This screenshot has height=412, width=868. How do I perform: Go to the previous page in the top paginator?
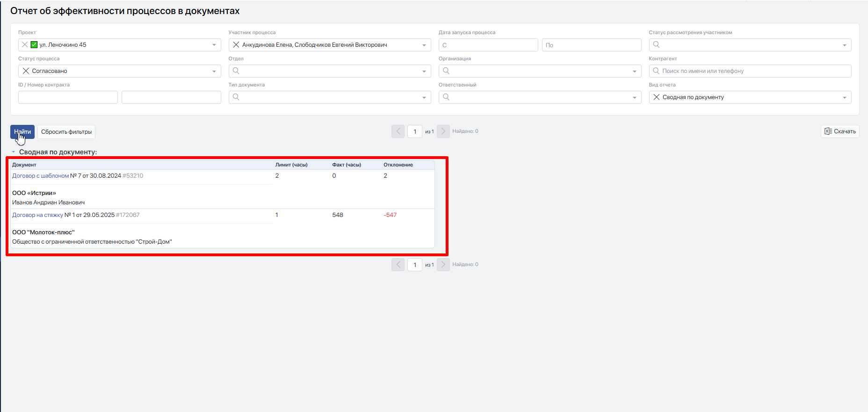pos(398,131)
